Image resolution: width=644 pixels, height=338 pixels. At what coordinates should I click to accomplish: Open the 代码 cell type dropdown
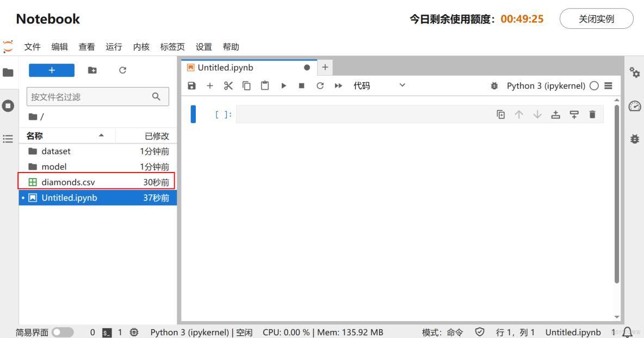click(x=378, y=85)
